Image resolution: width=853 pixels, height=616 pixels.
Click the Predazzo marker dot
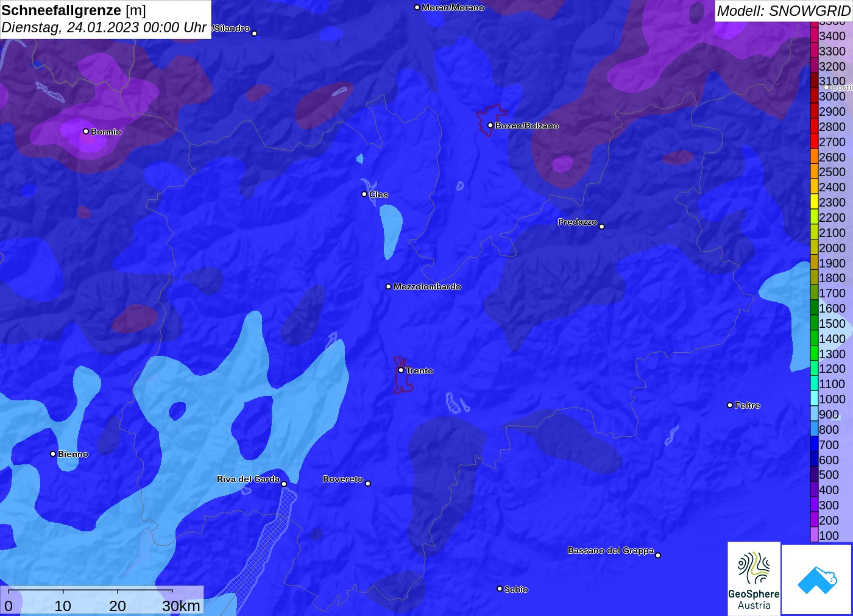(602, 227)
